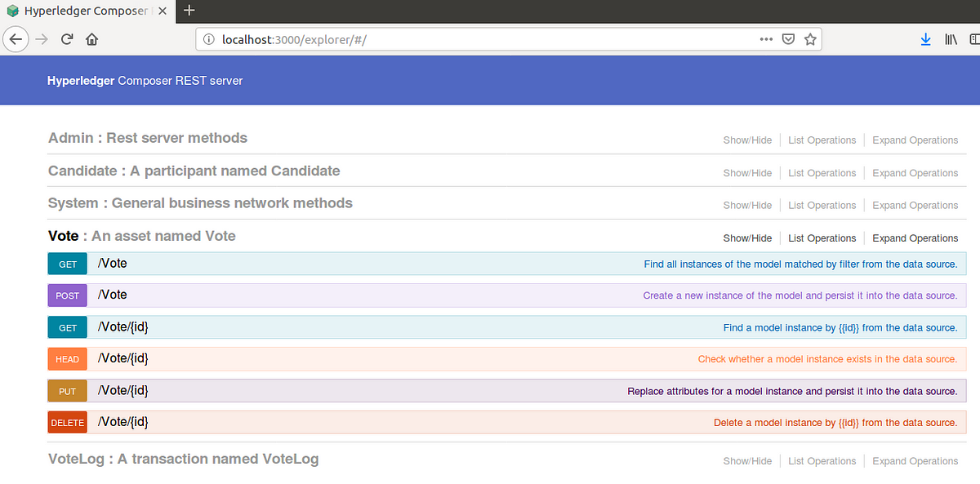Click List Operations for System section

pyautogui.click(x=822, y=206)
